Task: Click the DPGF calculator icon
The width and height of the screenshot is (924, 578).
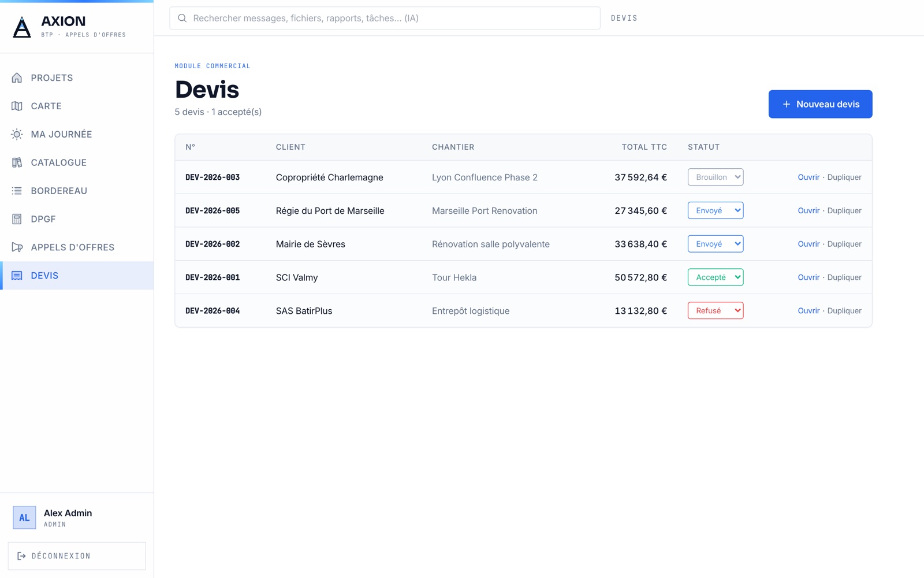Action: coord(17,219)
